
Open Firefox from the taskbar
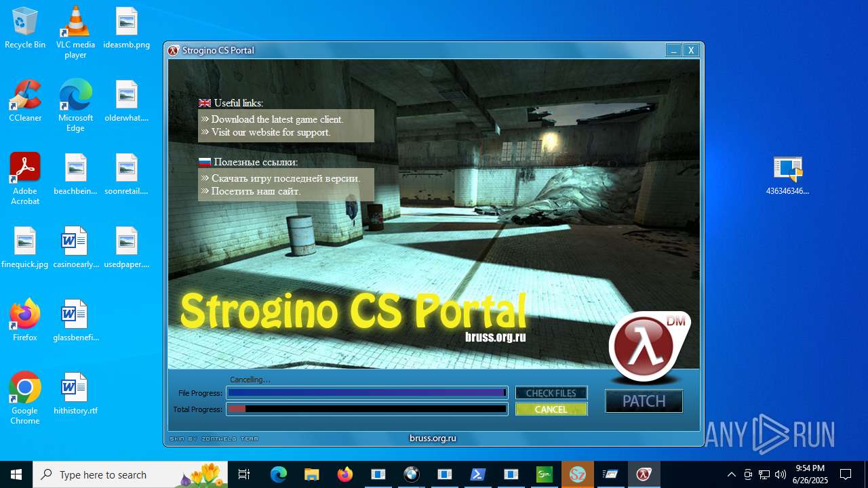(x=345, y=474)
